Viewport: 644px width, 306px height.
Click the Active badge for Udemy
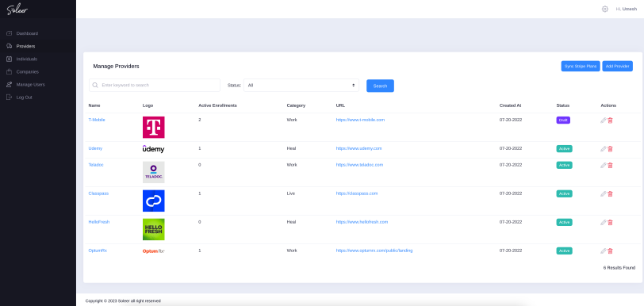click(565, 148)
